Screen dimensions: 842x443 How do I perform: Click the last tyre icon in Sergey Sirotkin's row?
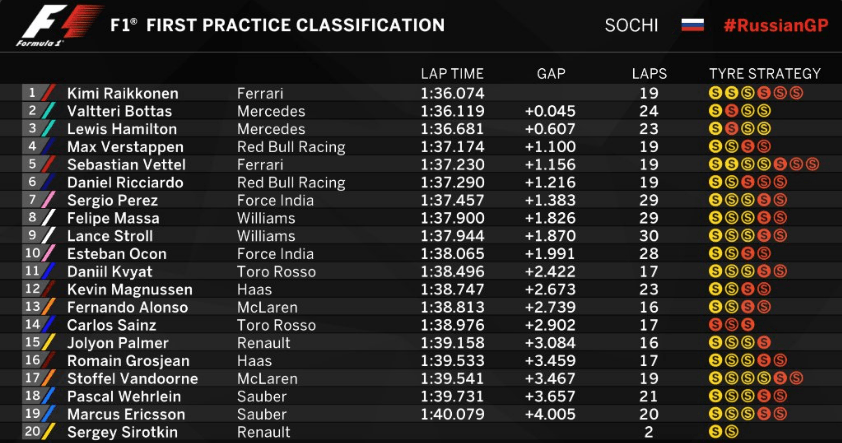click(731, 431)
